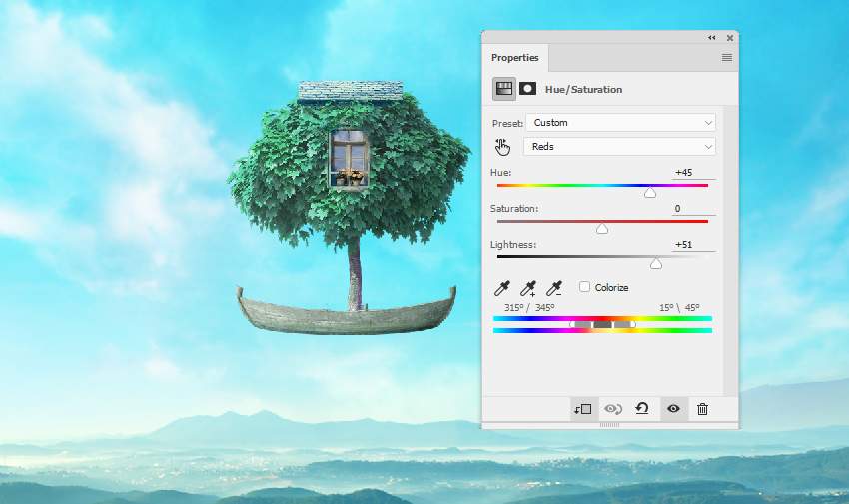The height and width of the screenshot is (504, 849).
Task: Click the Hue/Saturation title text
Action: coord(583,90)
